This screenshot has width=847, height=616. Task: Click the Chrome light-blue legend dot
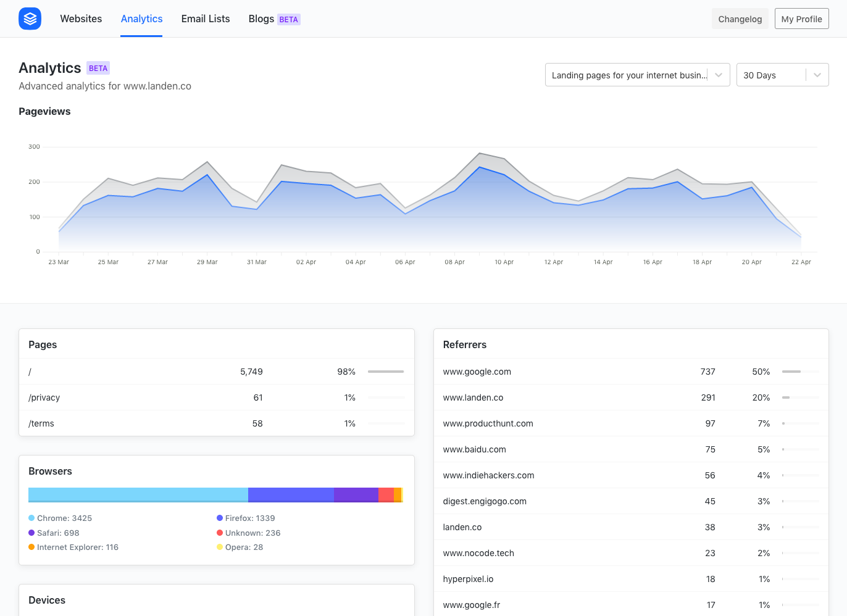point(31,518)
